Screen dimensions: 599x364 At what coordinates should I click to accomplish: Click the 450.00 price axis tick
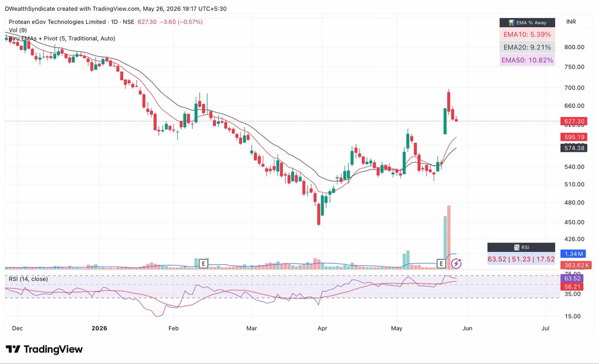tap(574, 222)
